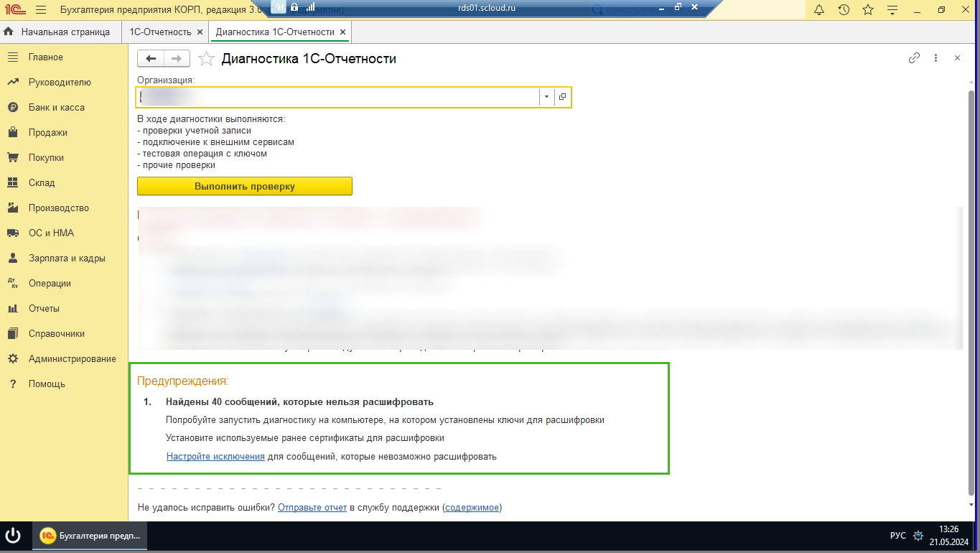Click Выполнить проверку button
This screenshot has height=553, width=980.
click(x=245, y=186)
